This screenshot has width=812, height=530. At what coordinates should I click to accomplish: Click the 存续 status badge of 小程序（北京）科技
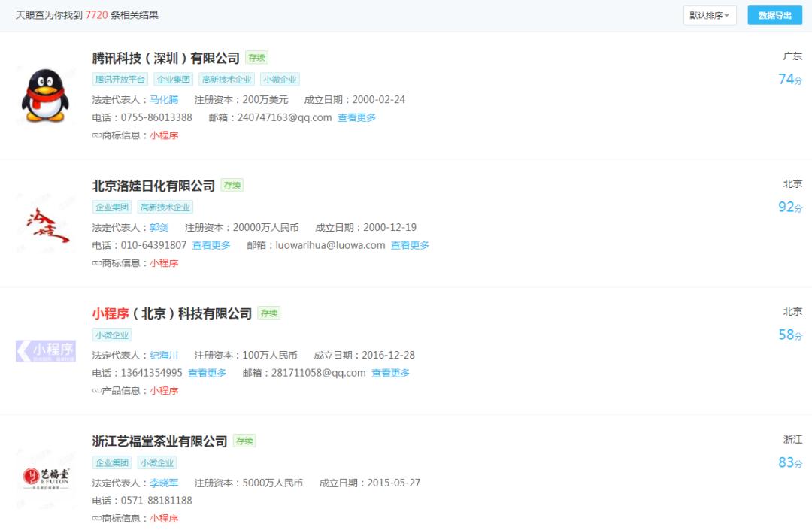pos(269,313)
